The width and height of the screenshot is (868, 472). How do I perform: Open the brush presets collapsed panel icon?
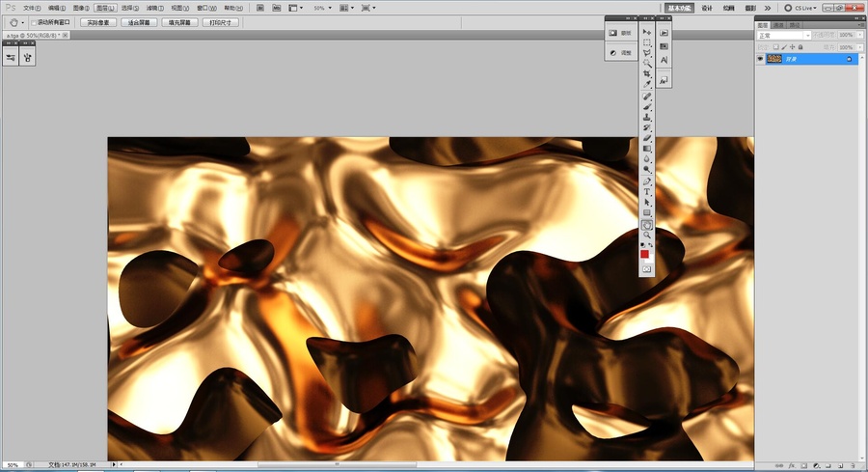click(x=28, y=57)
